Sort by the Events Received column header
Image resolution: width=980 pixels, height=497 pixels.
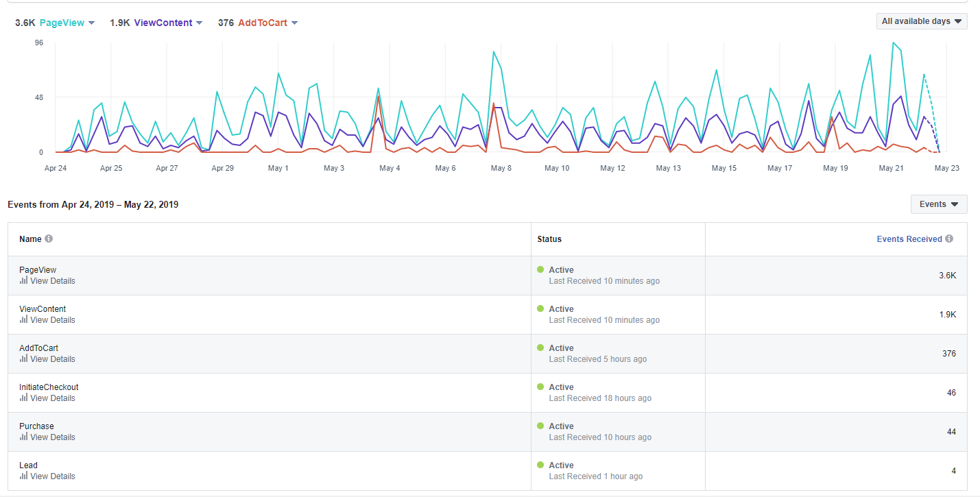[x=909, y=239]
